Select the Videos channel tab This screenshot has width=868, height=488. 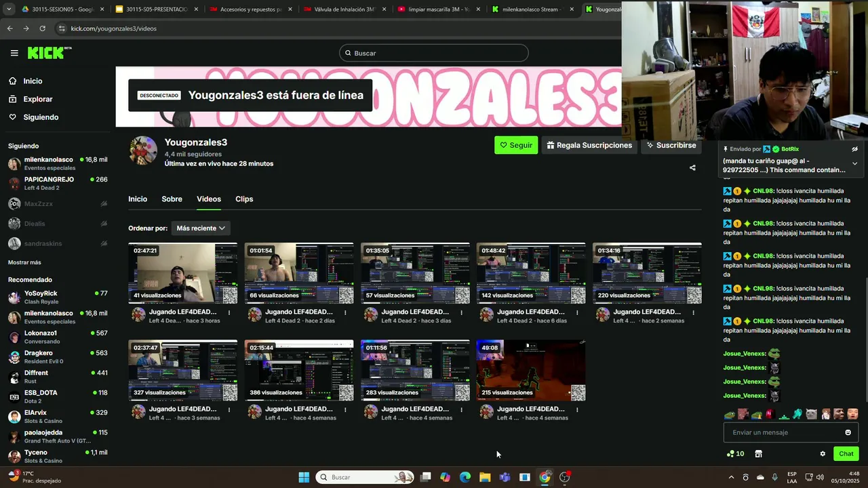point(209,199)
